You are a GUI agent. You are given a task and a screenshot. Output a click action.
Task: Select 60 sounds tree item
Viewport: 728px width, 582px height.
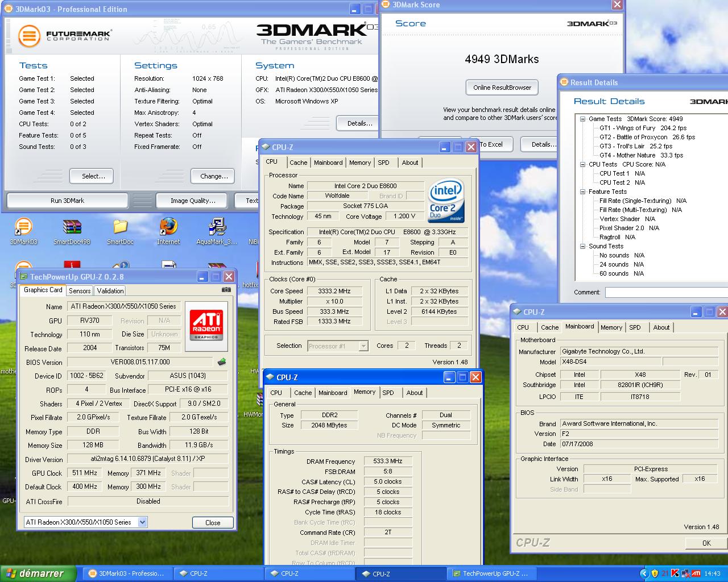point(622,273)
